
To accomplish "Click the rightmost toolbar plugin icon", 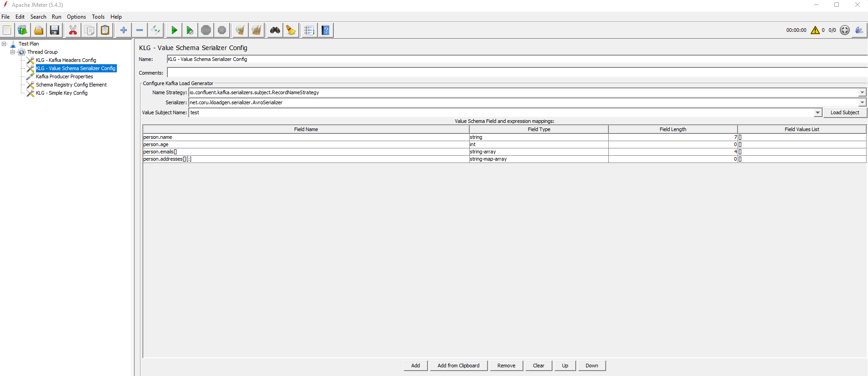I will point(859,30).
